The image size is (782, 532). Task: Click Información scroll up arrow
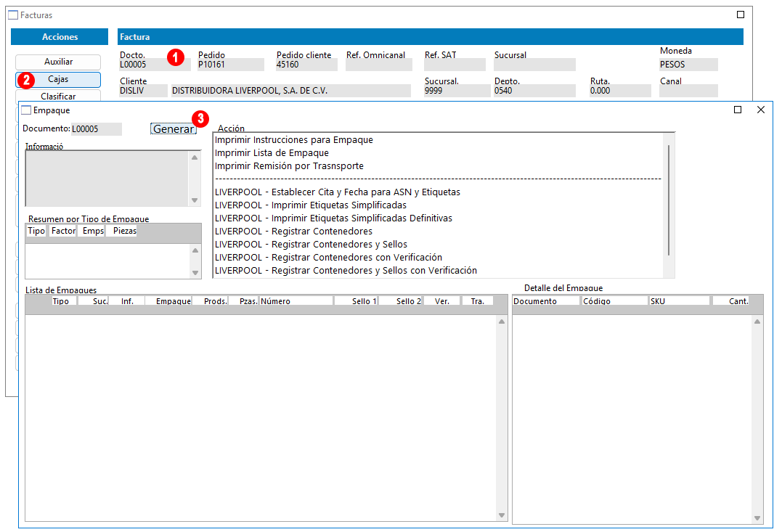(x=195, y=157)
